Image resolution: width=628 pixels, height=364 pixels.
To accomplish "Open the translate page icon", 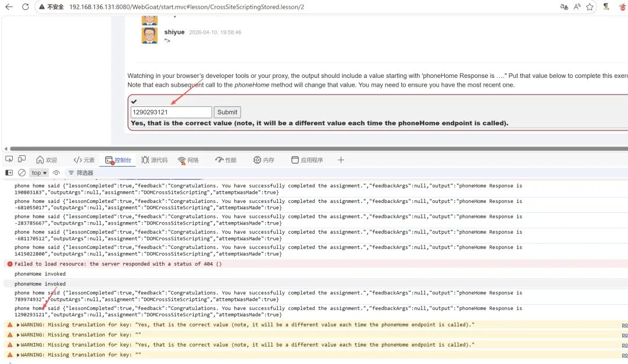I will click(564, 7).
